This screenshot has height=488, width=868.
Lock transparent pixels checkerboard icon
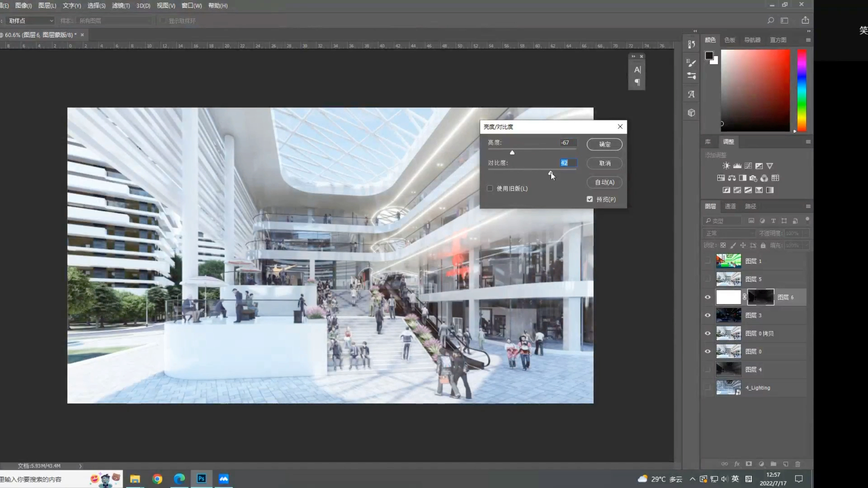pos(723,245)
